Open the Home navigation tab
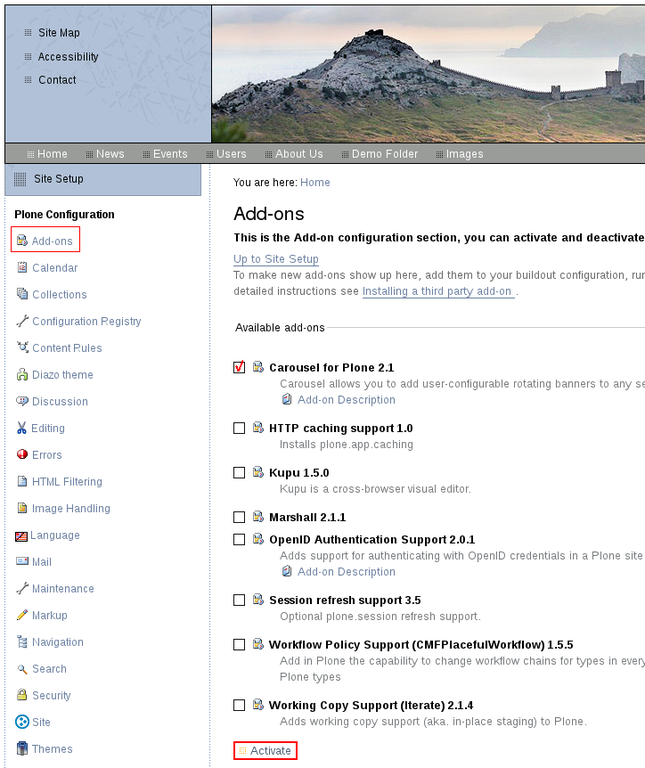Image resolution: width=645 pixels, height=768 pixels. (x=47, y=154)
